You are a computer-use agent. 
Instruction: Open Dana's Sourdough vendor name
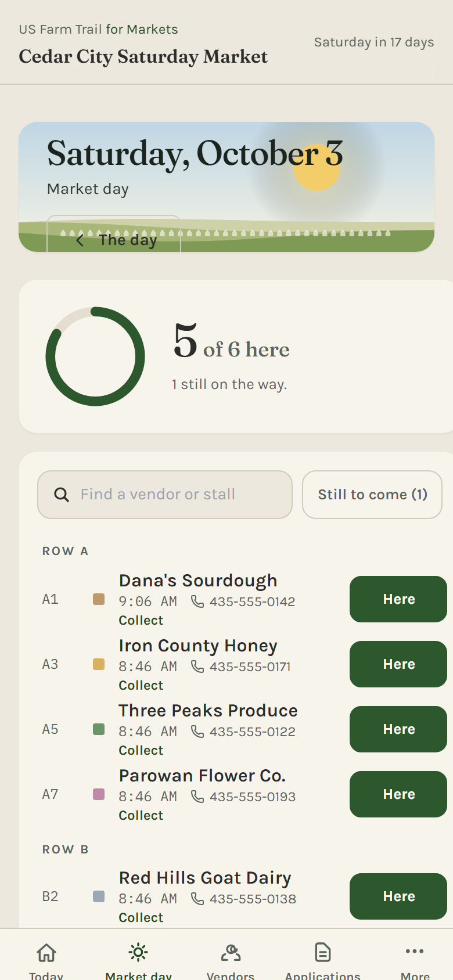pyautogui.click(x=198, y=581)
